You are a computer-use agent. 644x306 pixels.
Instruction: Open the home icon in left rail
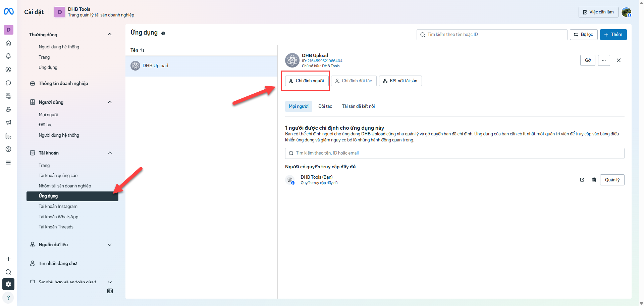[x=8, y=43]
